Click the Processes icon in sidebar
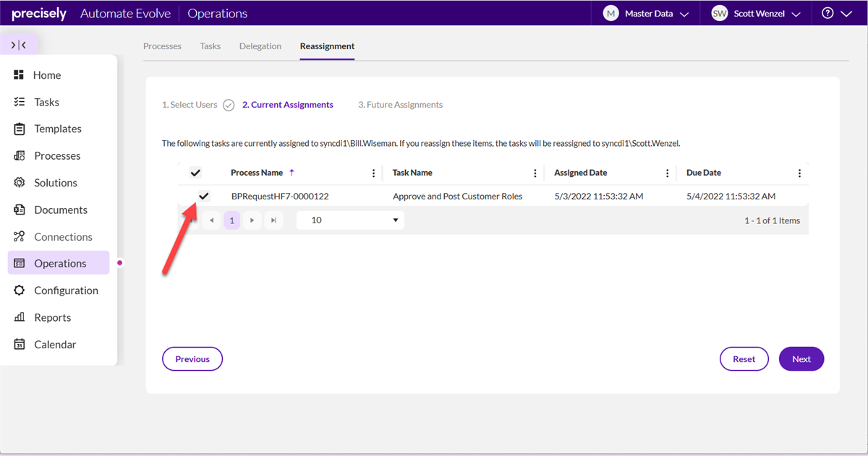 pos(20,155)
